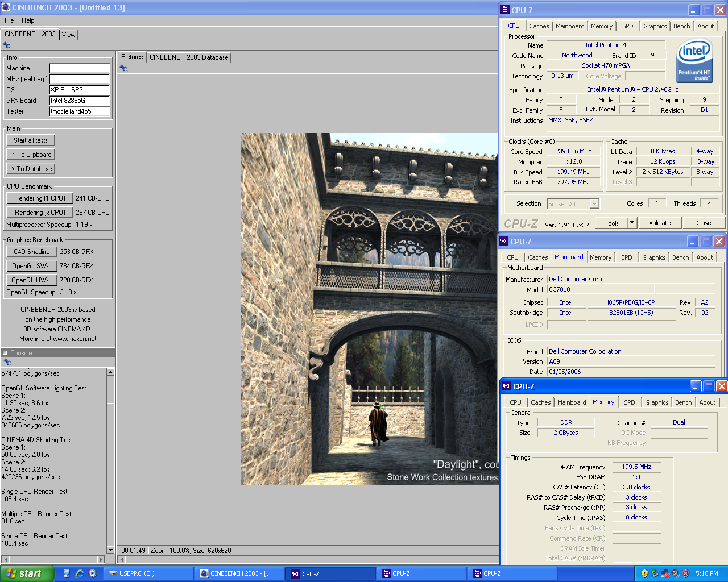Start the C4D Shading test
Screen dimensions: 728x582
point(32,252)
